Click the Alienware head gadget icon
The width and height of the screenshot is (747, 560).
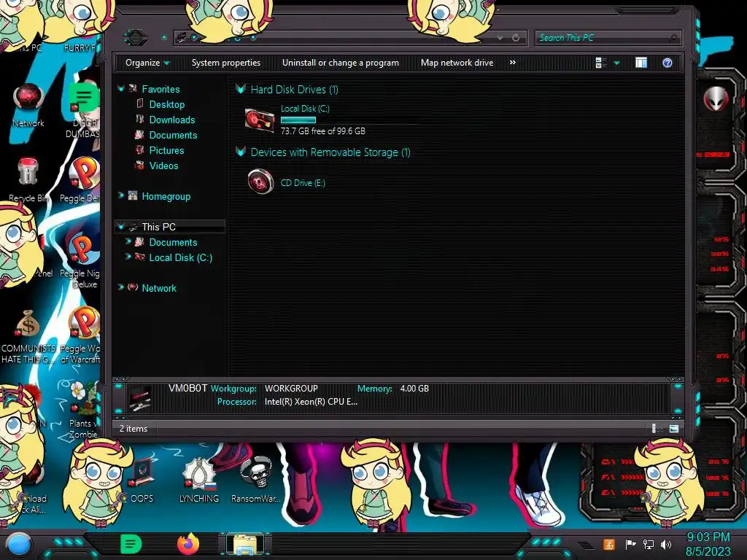coord(716,98)
